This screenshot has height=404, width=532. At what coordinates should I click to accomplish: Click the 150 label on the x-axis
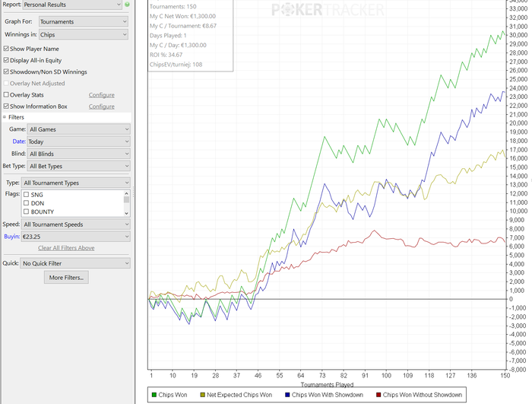[505, 375]
